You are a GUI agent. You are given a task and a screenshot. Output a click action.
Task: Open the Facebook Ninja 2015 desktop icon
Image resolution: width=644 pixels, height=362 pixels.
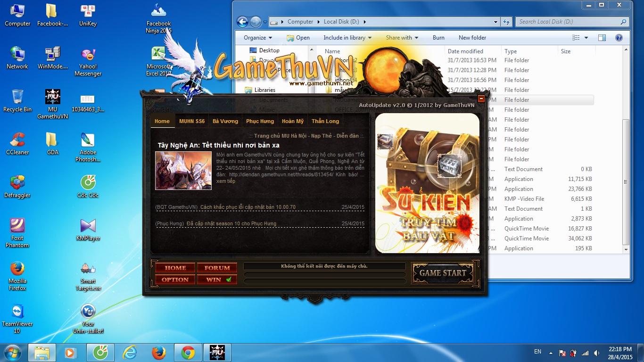(x=158, y=18)
